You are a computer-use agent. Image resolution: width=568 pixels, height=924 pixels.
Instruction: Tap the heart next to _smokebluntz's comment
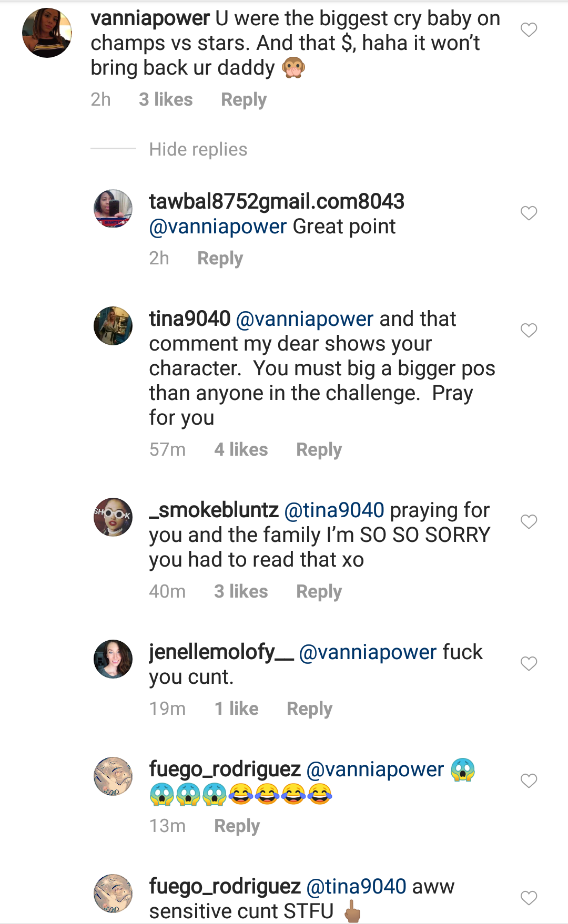point(529,521)
